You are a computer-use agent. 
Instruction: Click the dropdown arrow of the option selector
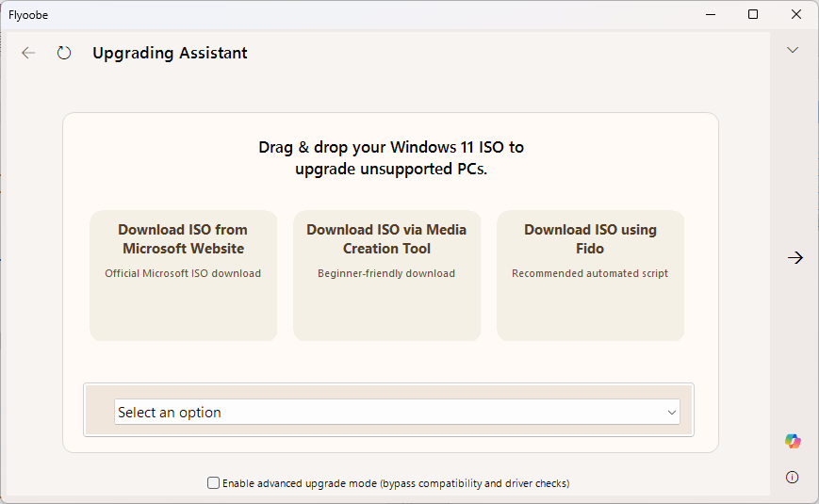click(672, 413)
